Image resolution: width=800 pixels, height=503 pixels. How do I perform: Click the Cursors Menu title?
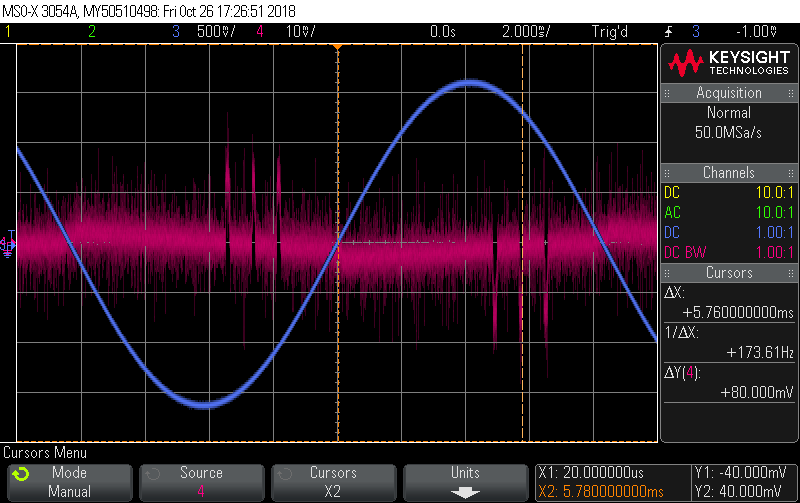pyautogui.click(x=45, y=452)
